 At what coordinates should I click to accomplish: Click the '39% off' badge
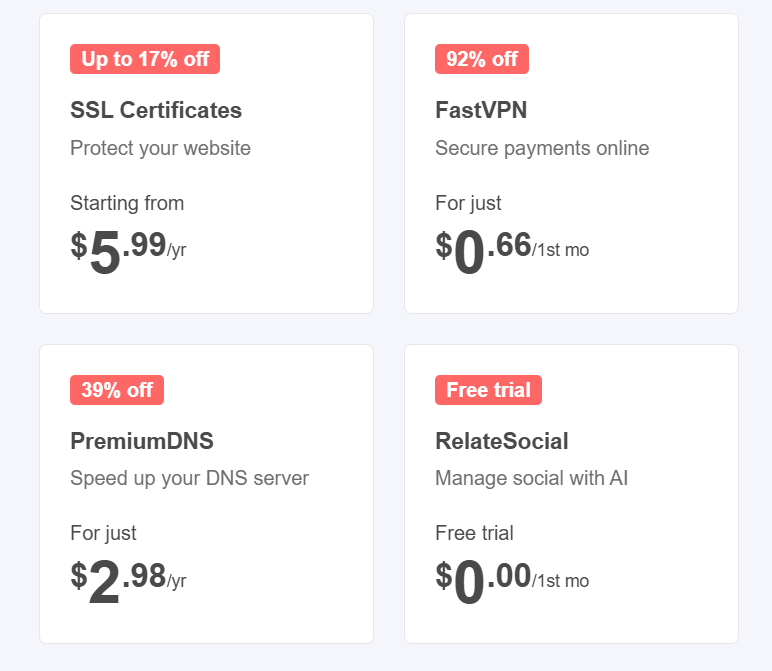(117, 390)
